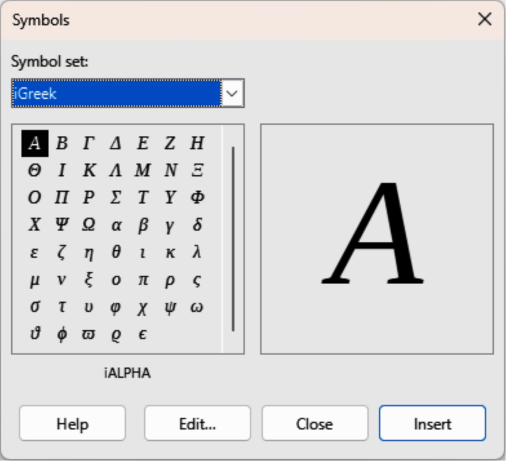Viewport: 506px width, 461px height.
Task: Click the Close button
Action: pyautogui.click(x=315, y=423)
